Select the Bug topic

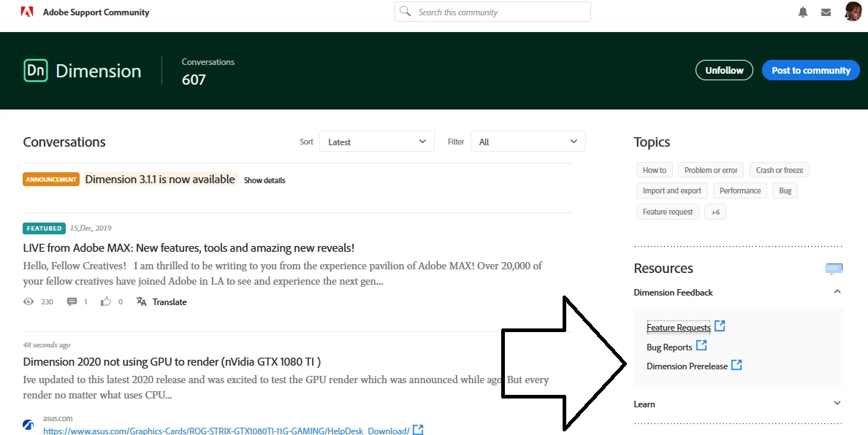click(x=785, y=190)
